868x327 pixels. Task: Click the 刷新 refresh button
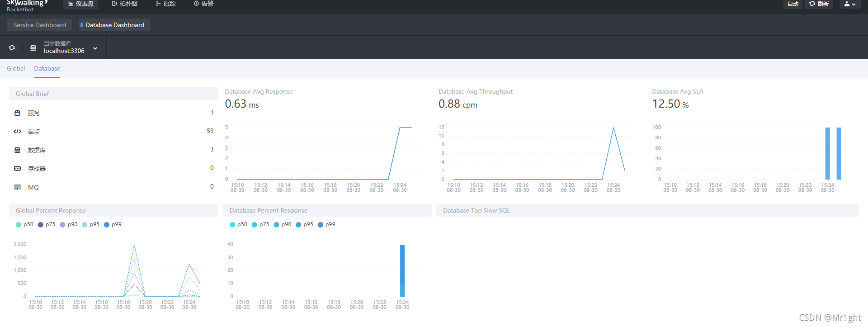click(x=819, y=4)
